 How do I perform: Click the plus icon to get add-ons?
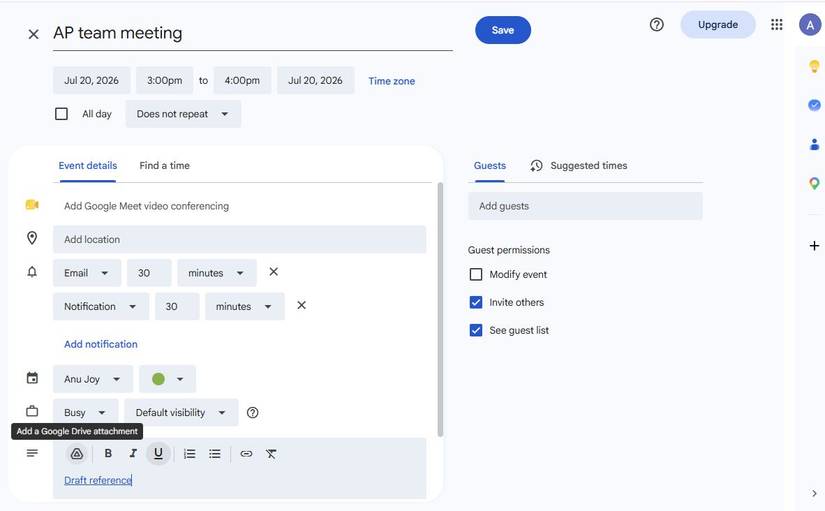tap(814, 246)
